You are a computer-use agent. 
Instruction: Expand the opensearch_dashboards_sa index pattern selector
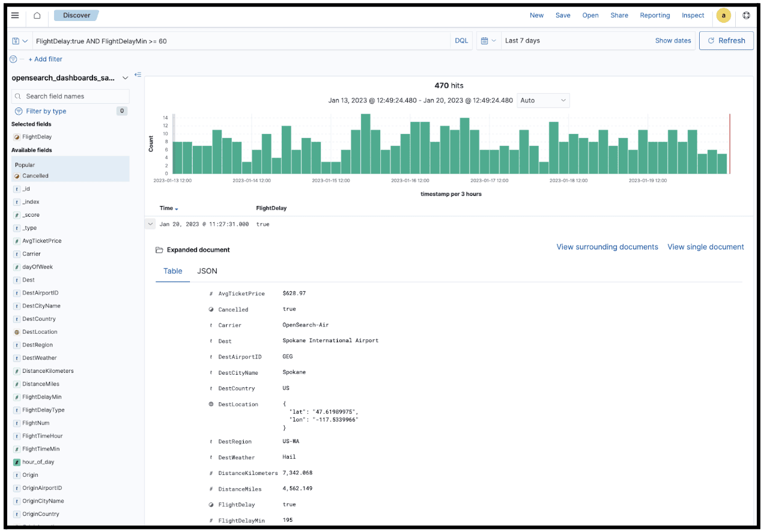click(x=126, y=77)
